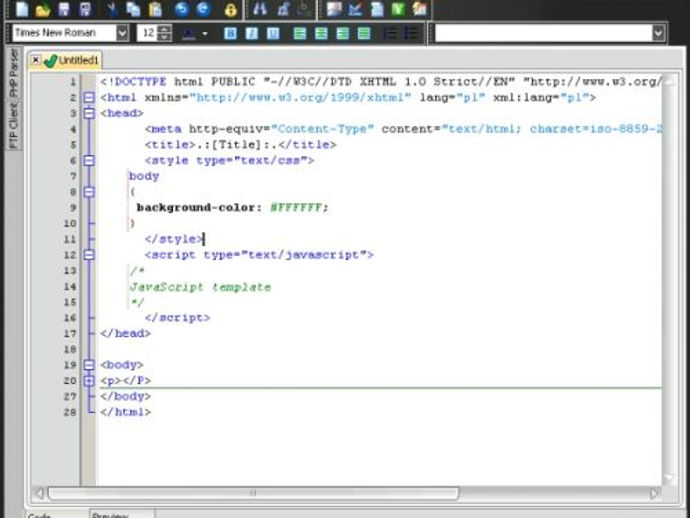
Task: Paste with the clipboard icon
Action: coord(155,9)
